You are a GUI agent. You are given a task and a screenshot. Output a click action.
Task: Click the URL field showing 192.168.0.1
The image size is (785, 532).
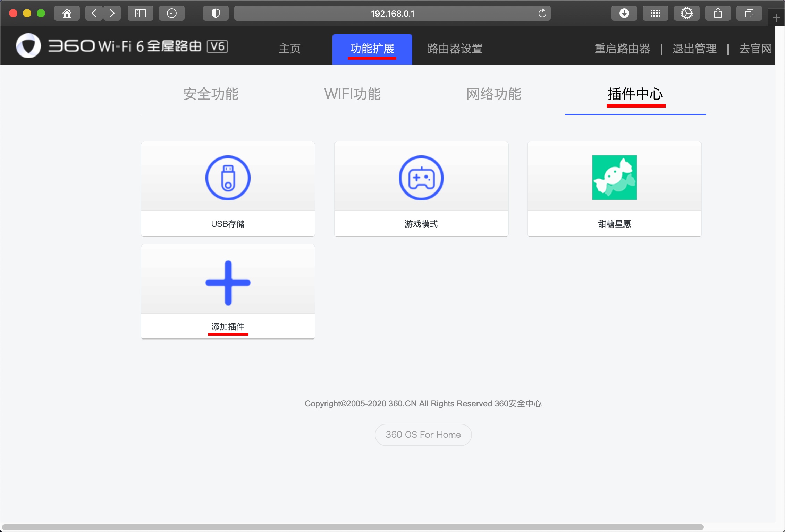pyautogui.click(x=392, y=13)
